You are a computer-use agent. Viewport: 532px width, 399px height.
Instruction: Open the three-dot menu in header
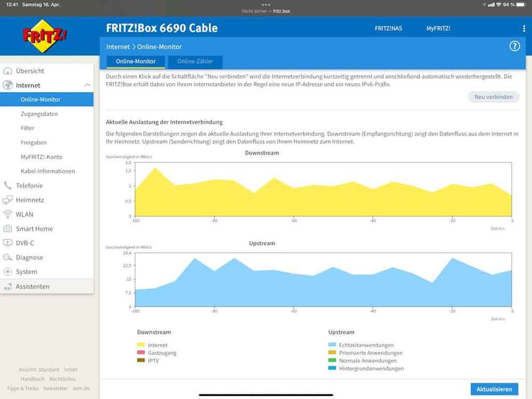tap(524, 29)
